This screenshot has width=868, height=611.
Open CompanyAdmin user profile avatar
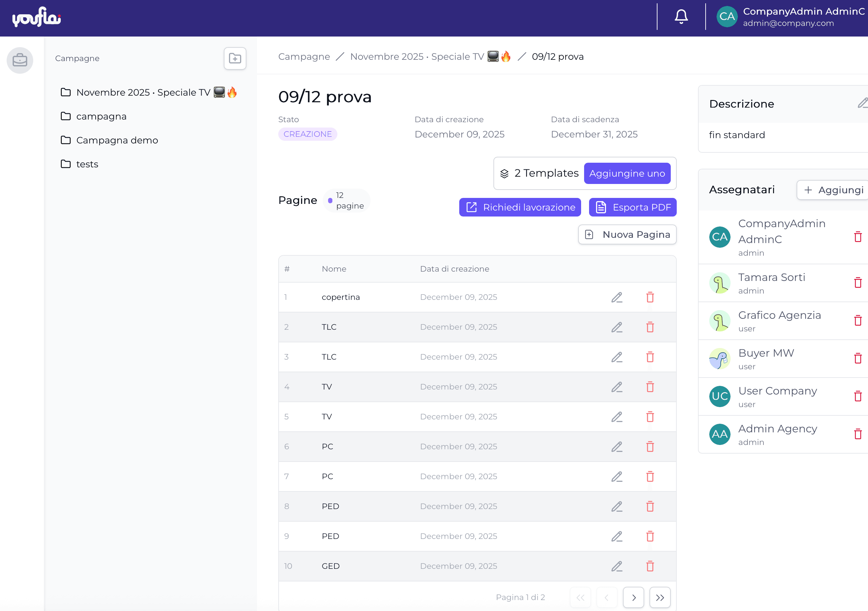pos(727,17)
